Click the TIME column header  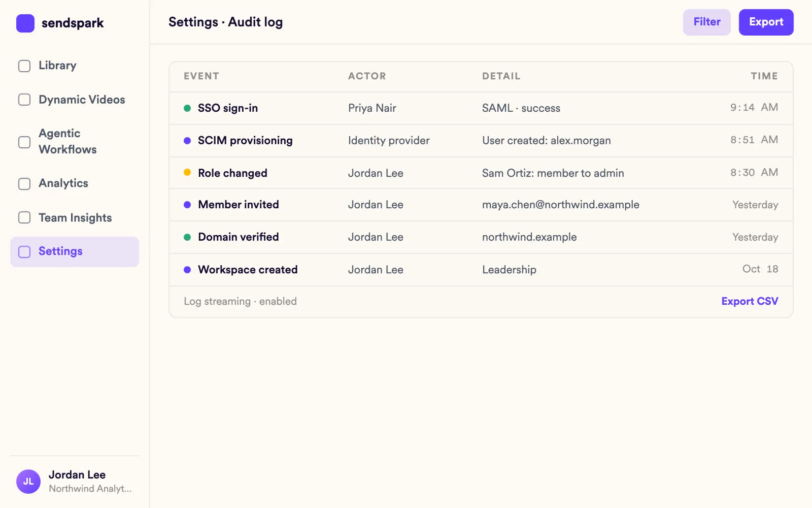(764, 76)
